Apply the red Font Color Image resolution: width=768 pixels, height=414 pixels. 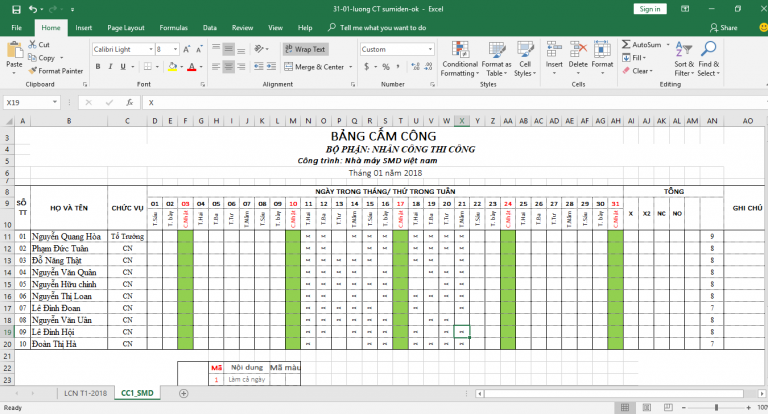pos(192,67)
